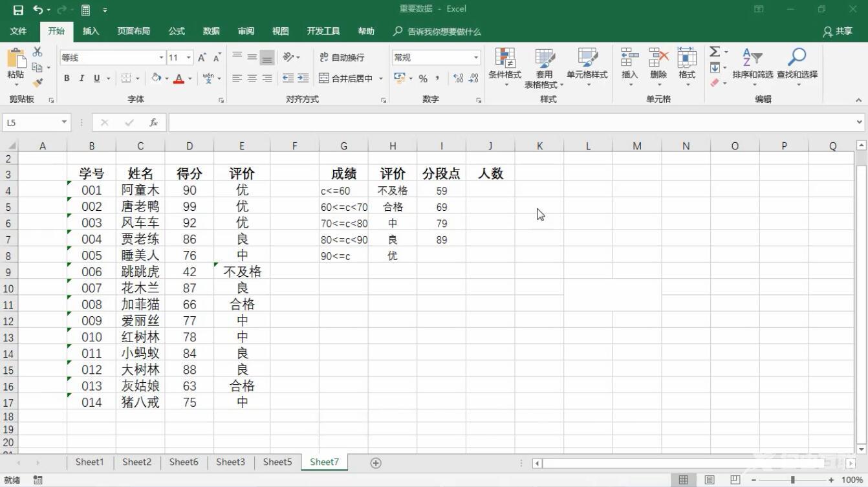Switch to Normal view in status bar
This screenshot has width=868, height=487.
(684, 480)
